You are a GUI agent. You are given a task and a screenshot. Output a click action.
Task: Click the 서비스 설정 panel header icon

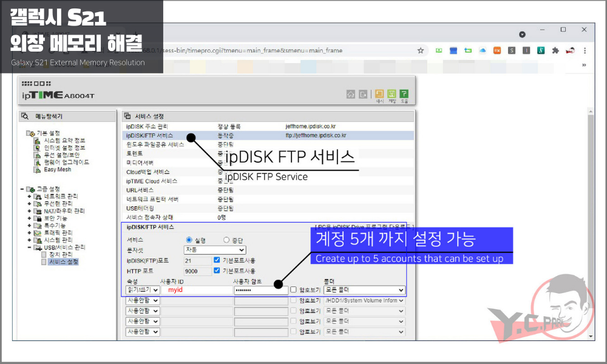tap(127, 116)
